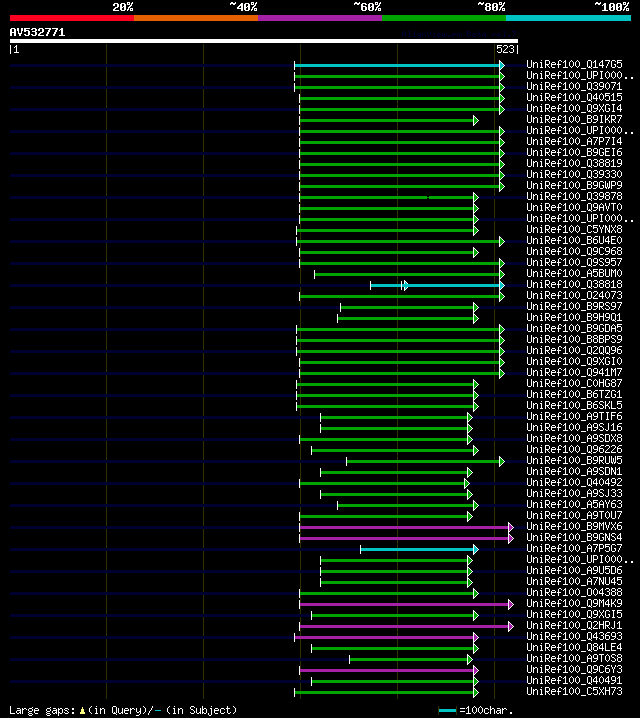Image resolution: width=640 pixels, height=718 pixels.
Task: Open hit UniRef100_Q39071
Action: point(574,86)
